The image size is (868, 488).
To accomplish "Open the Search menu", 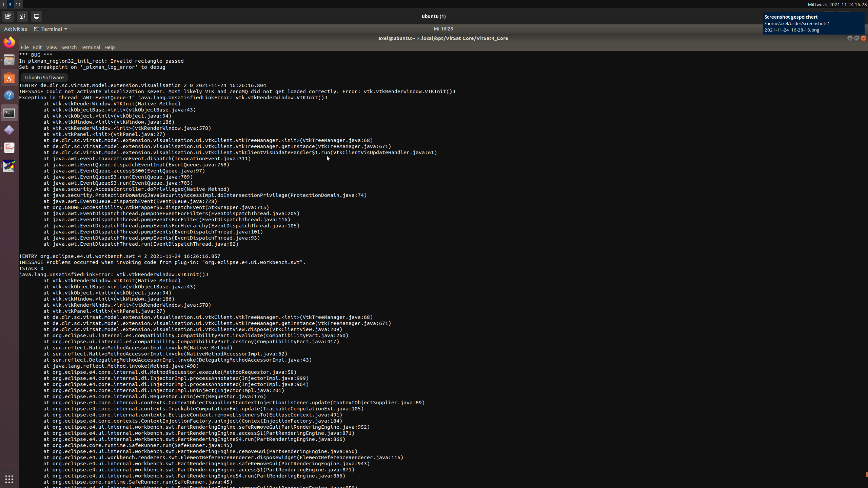I will [x=69, y=47].
